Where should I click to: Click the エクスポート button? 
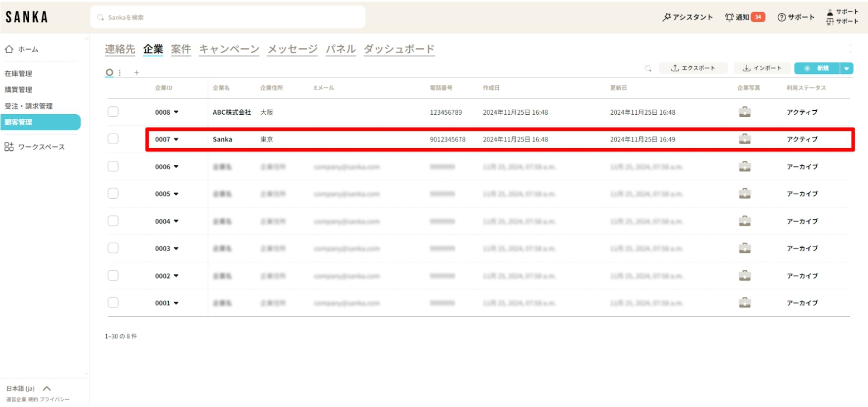tap(694, 68)
